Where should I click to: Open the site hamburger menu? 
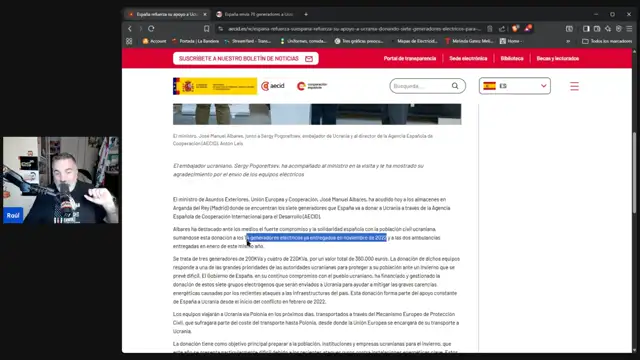pos(574,86)
